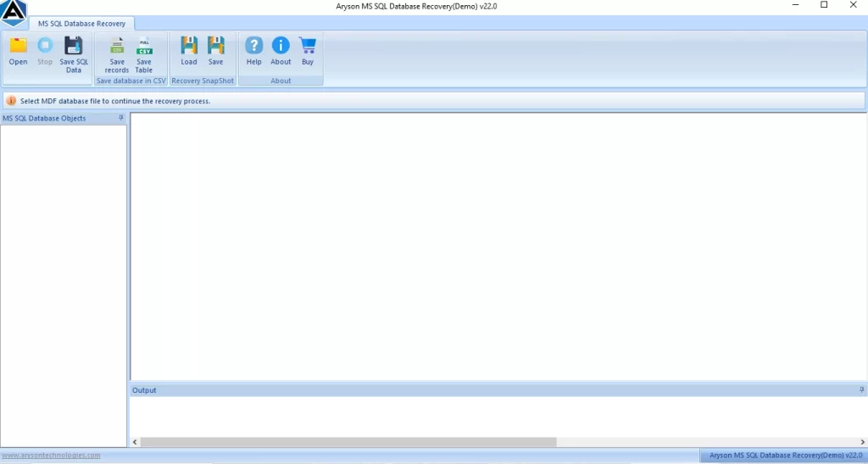Toggle pin on the Output panel
Viewport: 868px width, 464px height.
point(861,390)
